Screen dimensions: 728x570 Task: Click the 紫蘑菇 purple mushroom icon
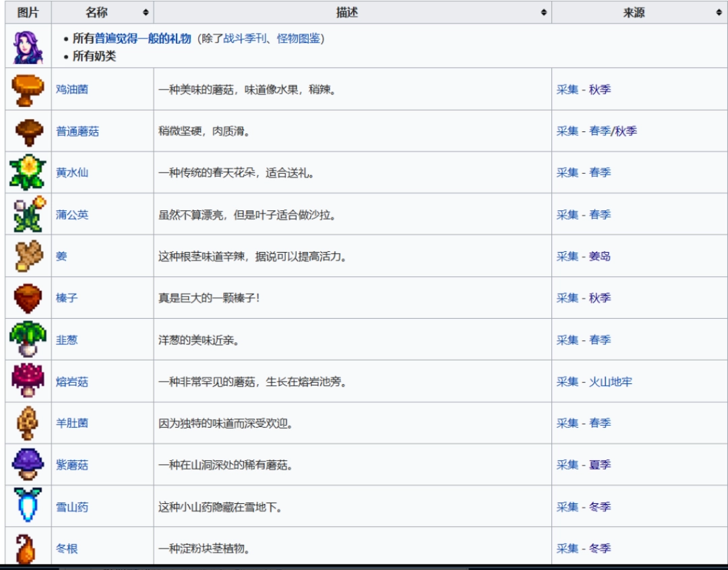[28, 465]
